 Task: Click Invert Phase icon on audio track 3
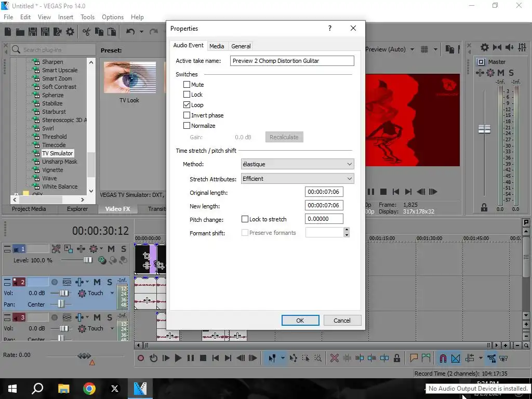(67, 317)
